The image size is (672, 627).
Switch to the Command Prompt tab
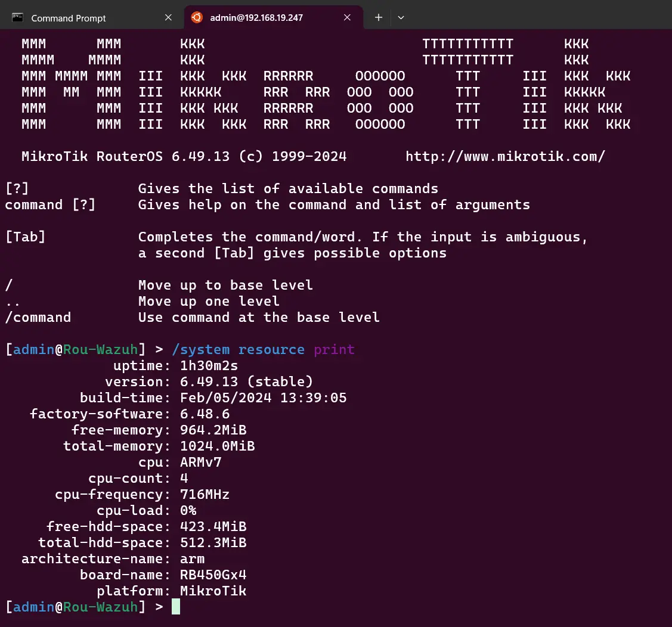[x=69, y=18]
